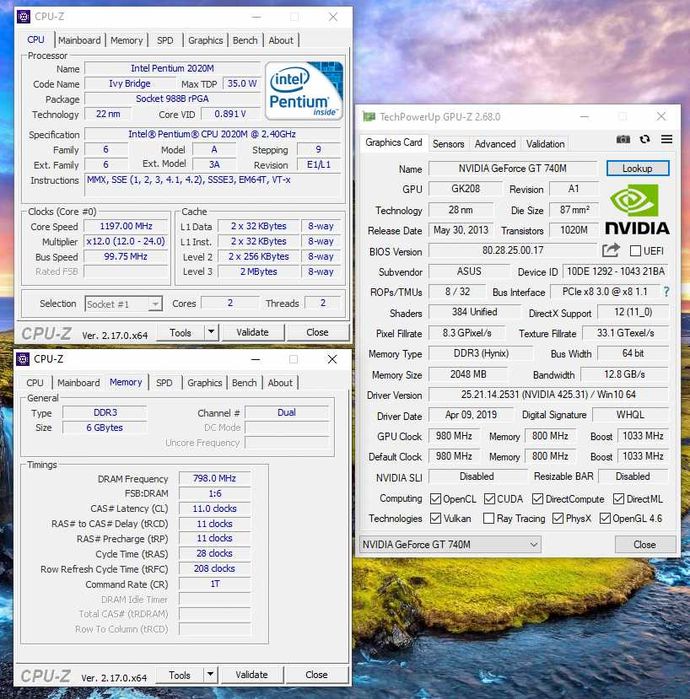Click Shaders value 384 Unified
The image size is (690, 699).
point(474,312)
